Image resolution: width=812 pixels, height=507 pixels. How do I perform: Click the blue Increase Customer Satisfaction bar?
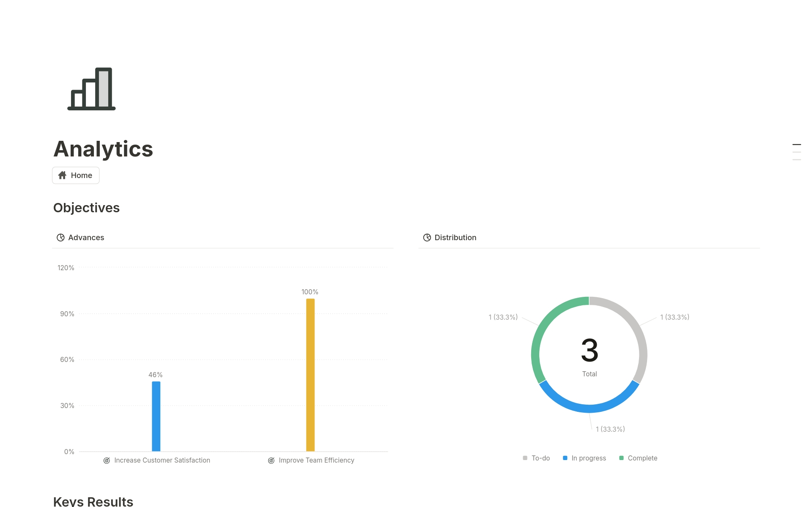[156, 417]
